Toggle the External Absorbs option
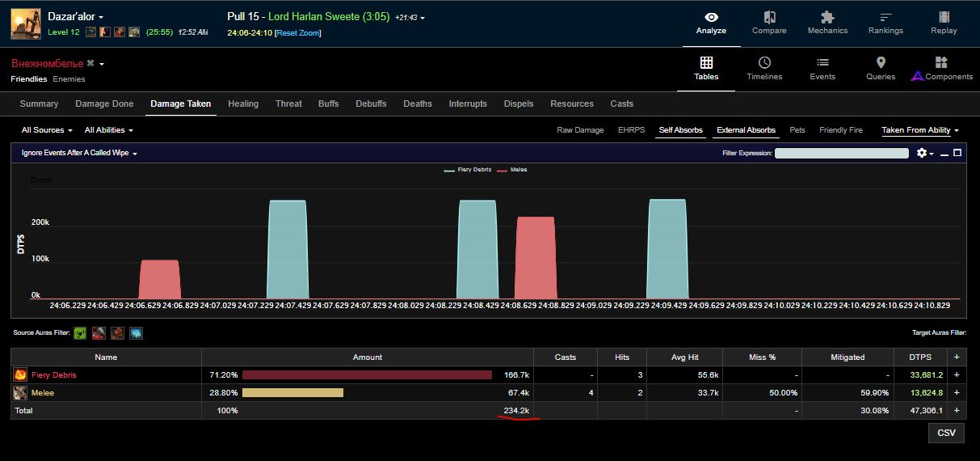Image resolution: width=980 pixels, height=461 pixels. point(746,130)
